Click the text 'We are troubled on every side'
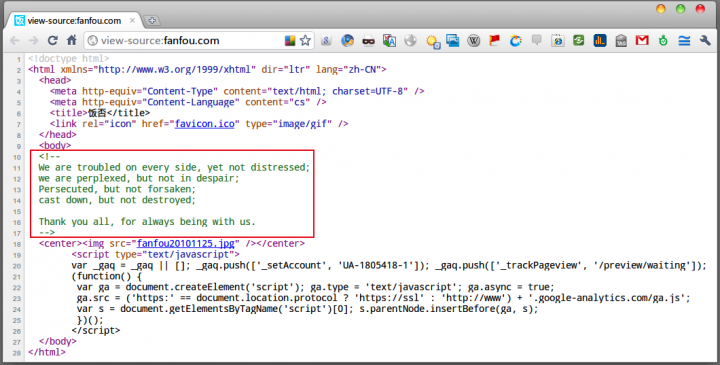Image resolution: width=720 pixels, height=365 pixels. tap(119, 168)
